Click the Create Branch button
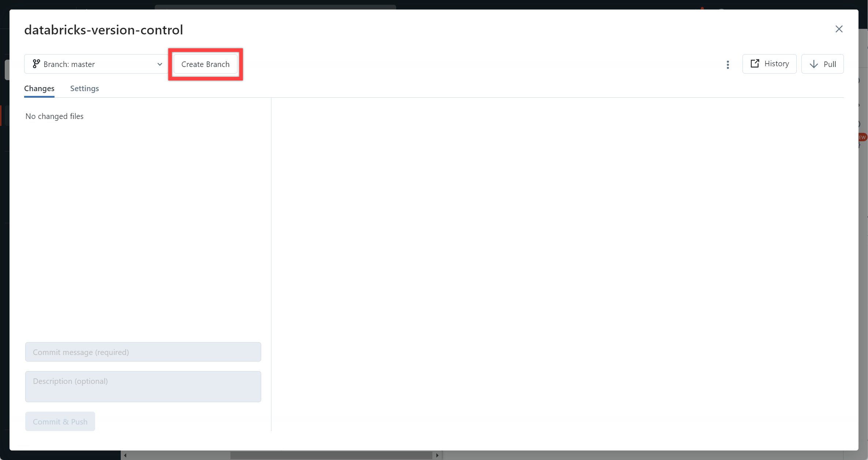The height and width of the screenshot is (460, 868). (x=206, y=64)
